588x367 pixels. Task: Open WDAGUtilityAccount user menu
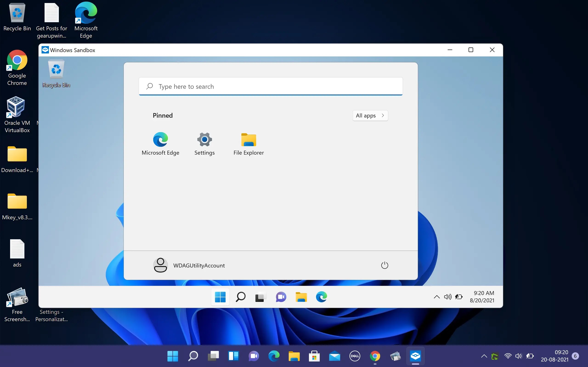(x=189, y=265)
